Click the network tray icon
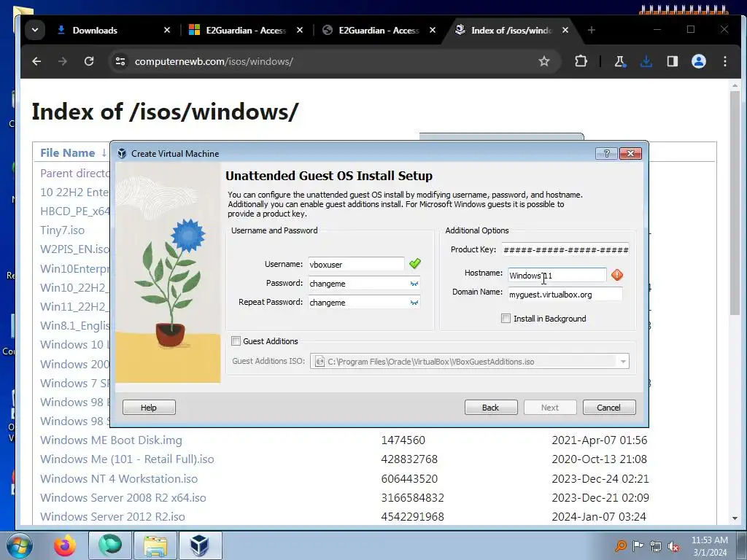 pos(656,546)
